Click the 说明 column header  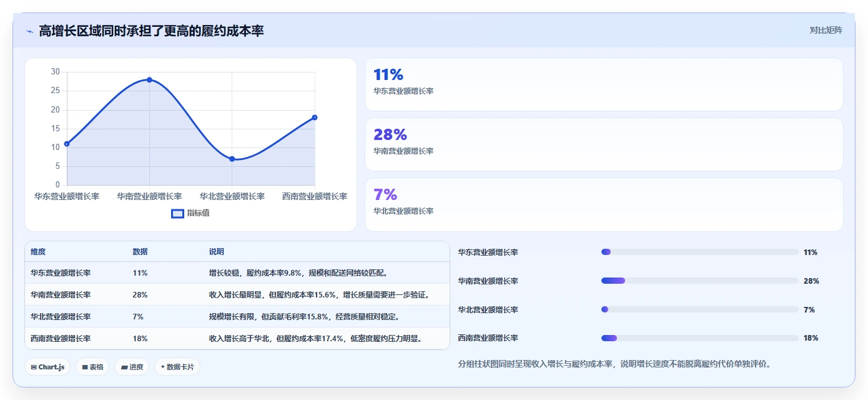(x=217, y=252)
